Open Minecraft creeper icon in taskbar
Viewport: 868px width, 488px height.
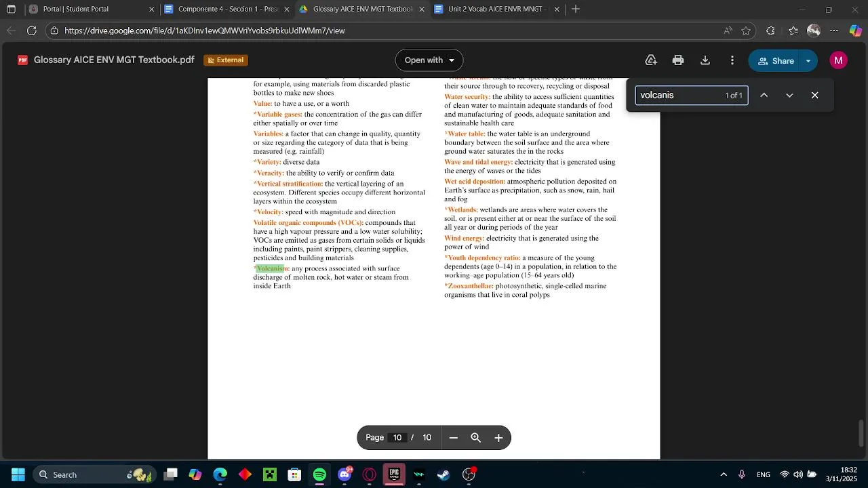pos(270,474)
